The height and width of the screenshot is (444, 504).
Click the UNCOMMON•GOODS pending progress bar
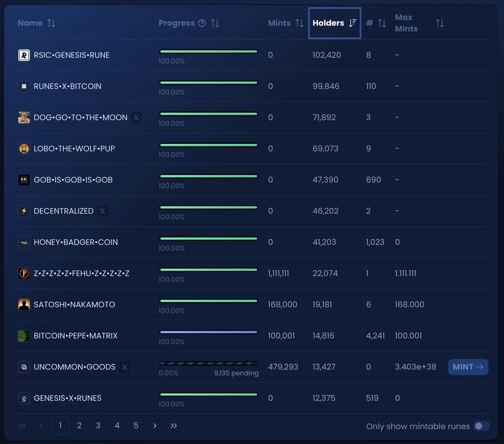(x=208, y=363)
